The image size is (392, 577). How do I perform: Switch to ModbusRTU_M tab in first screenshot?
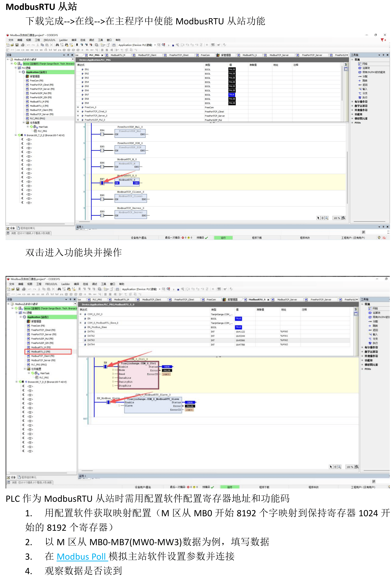point(118,55)
